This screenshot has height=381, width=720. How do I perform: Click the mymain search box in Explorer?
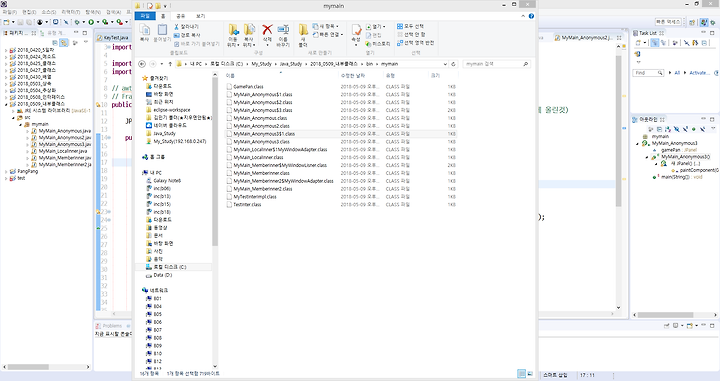point(496,64)
